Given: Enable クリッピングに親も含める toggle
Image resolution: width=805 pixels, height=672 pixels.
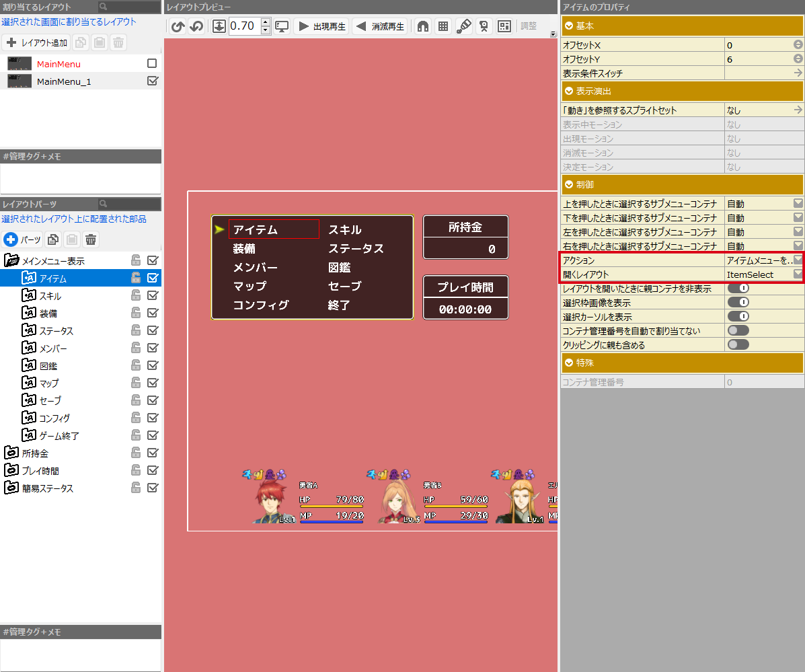Looking at the screenshot, I should [x=738, y=344].
